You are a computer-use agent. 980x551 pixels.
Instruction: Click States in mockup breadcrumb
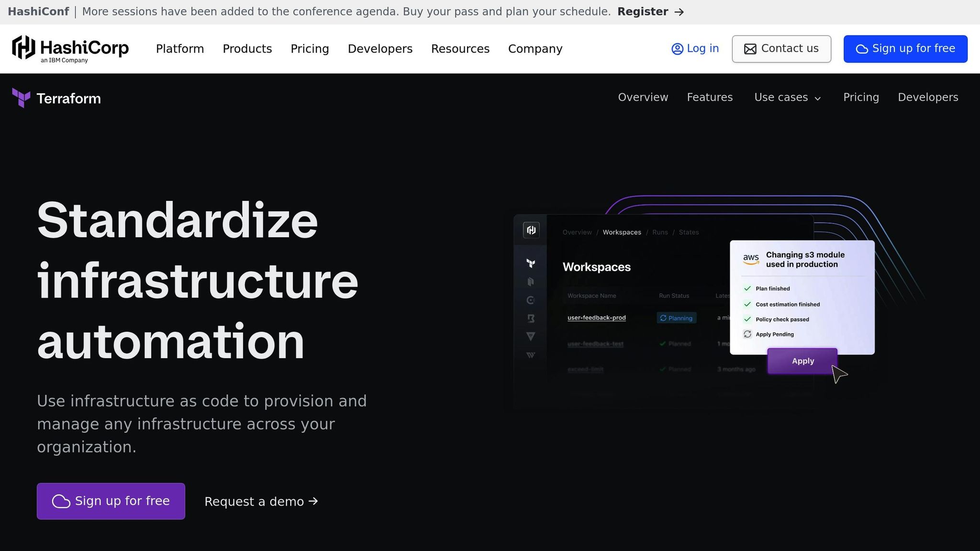pos(689,232)
